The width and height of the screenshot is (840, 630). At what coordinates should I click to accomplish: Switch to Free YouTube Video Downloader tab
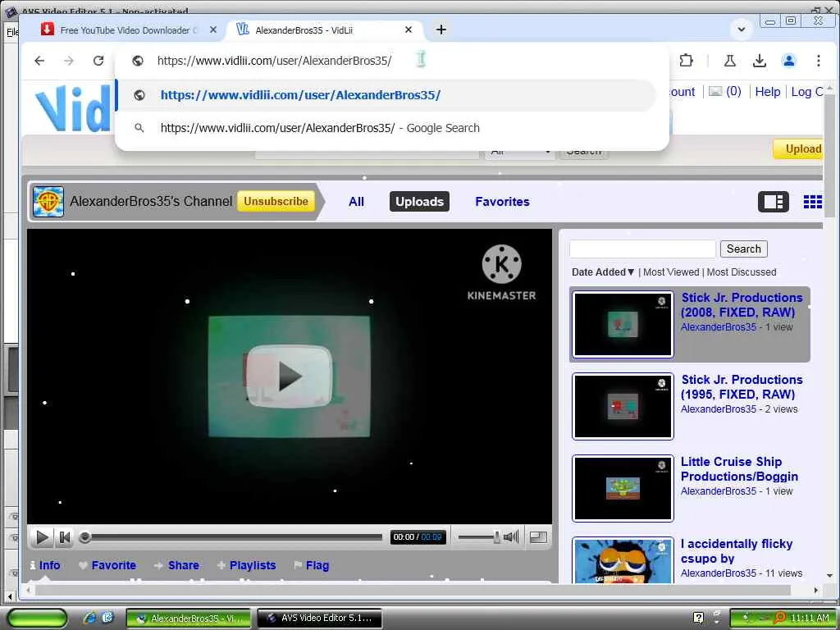[x=129, y=30]
